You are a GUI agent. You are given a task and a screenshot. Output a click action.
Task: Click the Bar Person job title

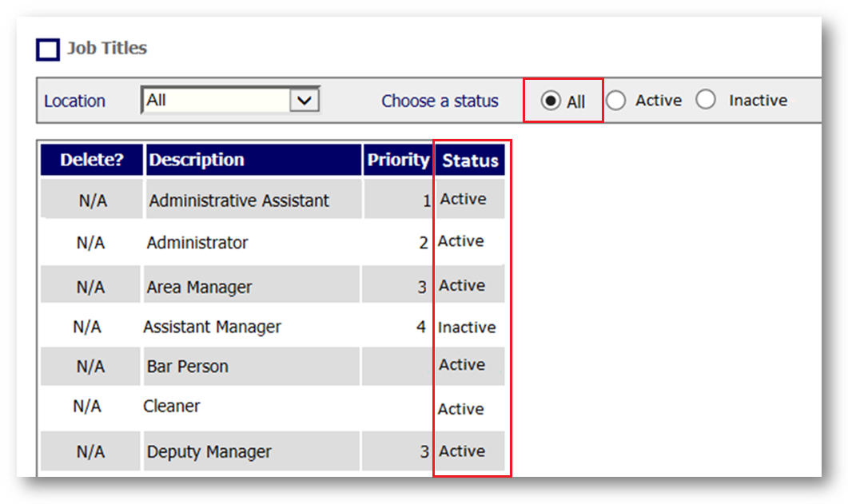187,367
